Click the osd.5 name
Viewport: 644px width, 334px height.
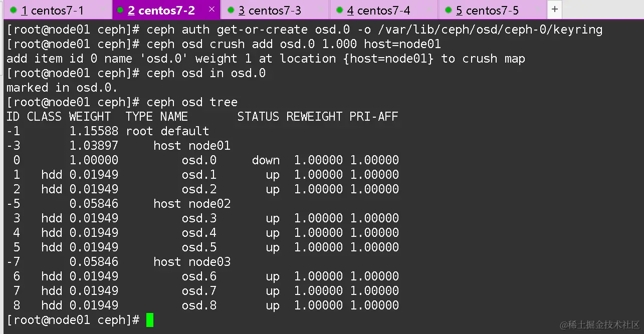pos(199,247)
